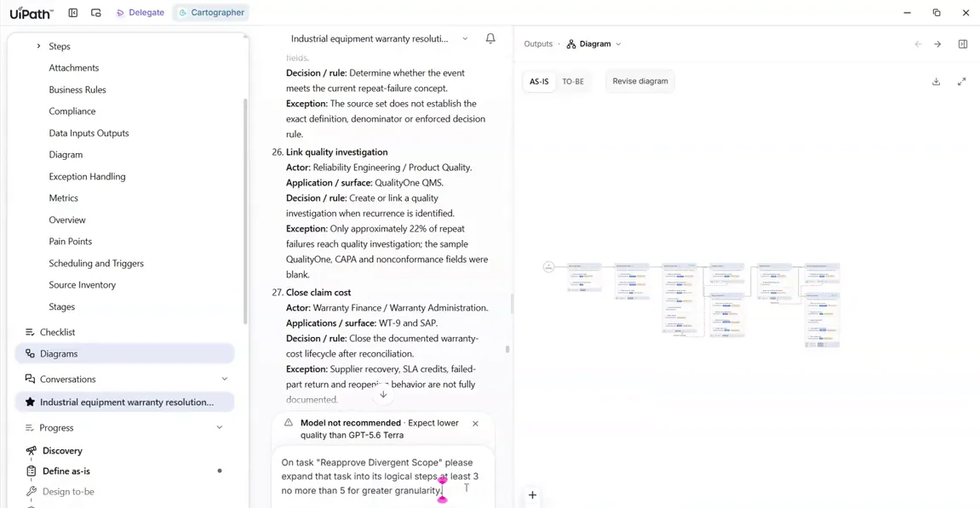
Task: Expand diagram to fullscreen
Action: pyautogui.click(x=962, y=82)
